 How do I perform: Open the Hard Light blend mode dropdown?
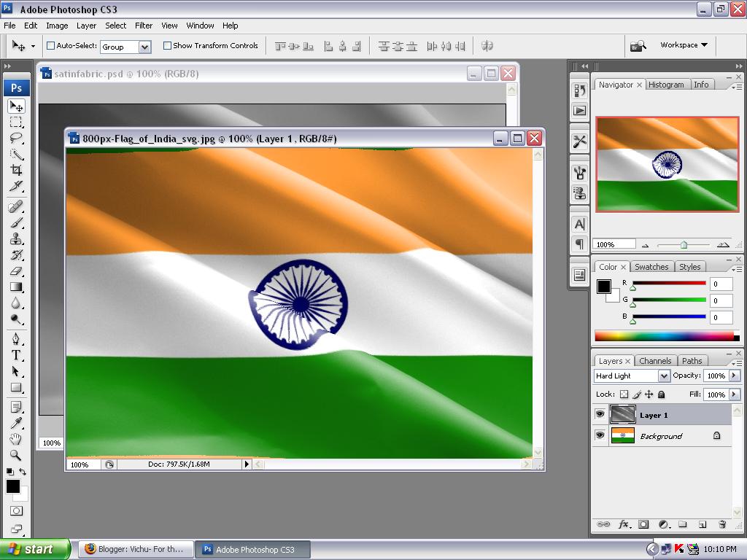click(x=664, y=376)
